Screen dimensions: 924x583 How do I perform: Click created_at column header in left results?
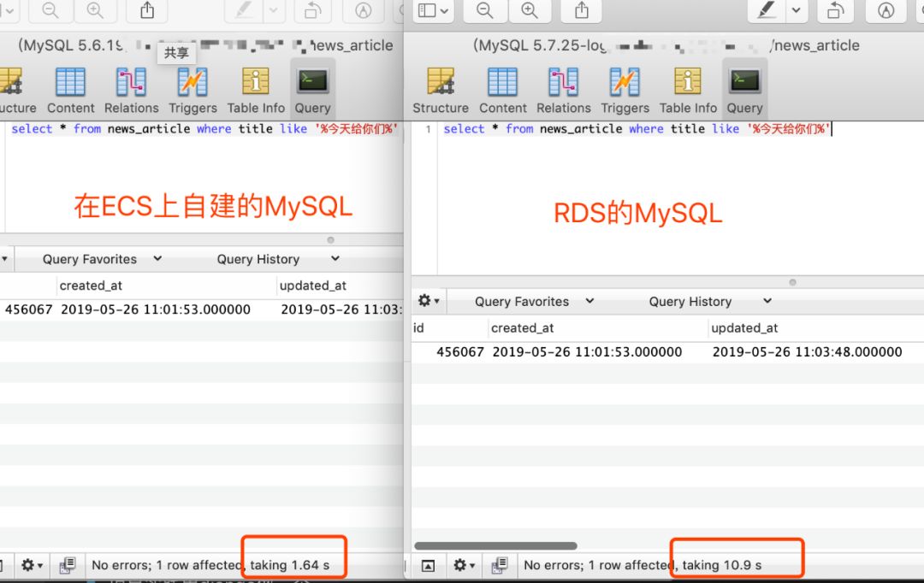166,286
